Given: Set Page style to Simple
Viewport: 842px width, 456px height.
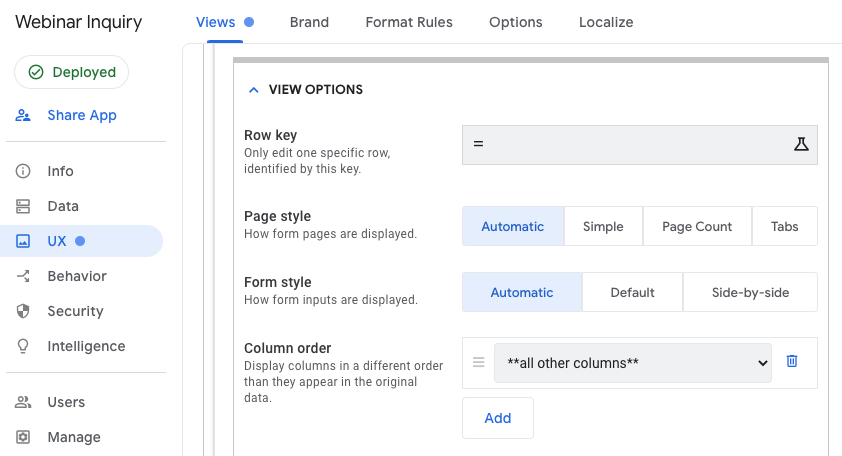Looking at the screenshot, I should click(x=603, y=226).
